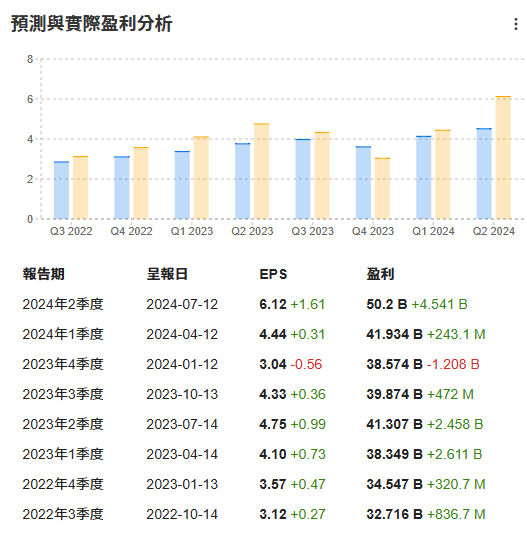Click the 呈報日 column header

(167, 274)
